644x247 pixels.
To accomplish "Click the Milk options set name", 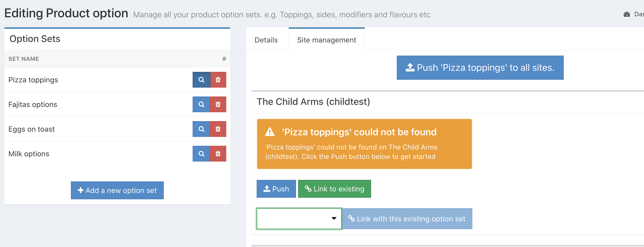I will 29,154.
